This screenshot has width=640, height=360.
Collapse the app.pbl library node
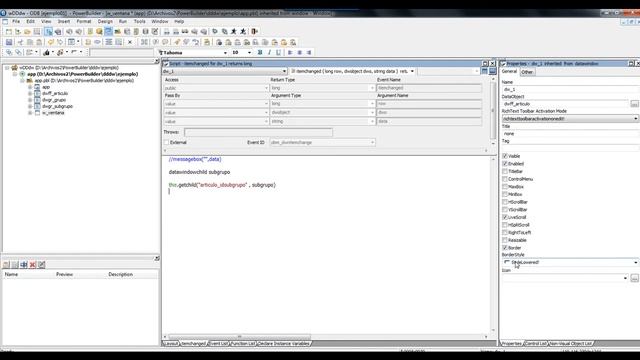point(22,81)
